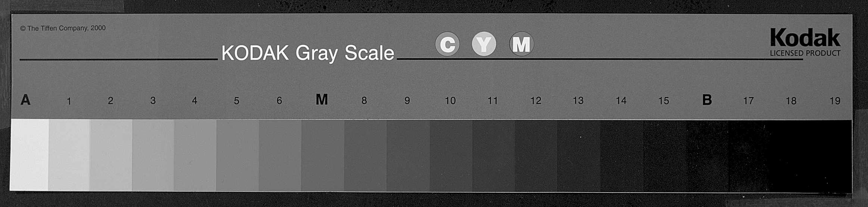Screen dimensions: 868x207
Task: Click the KODAK Gray Scale title
Action: click(307, 53)
